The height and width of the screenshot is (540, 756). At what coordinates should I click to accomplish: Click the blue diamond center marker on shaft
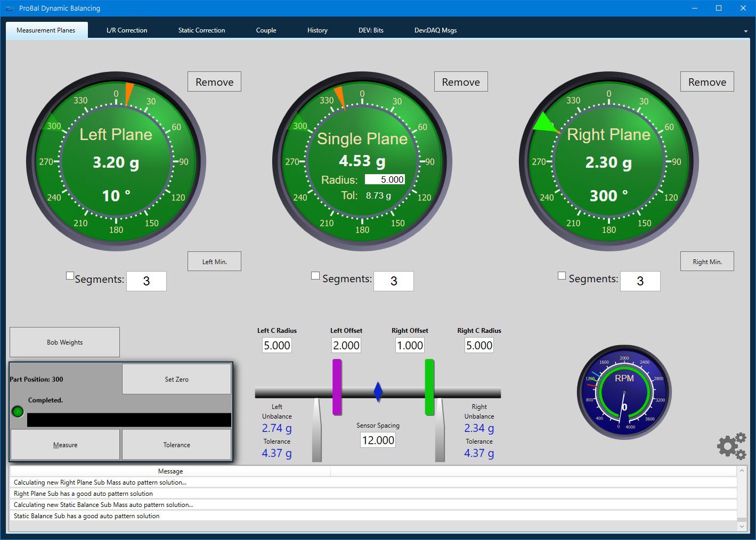click(x=378, y=392)
